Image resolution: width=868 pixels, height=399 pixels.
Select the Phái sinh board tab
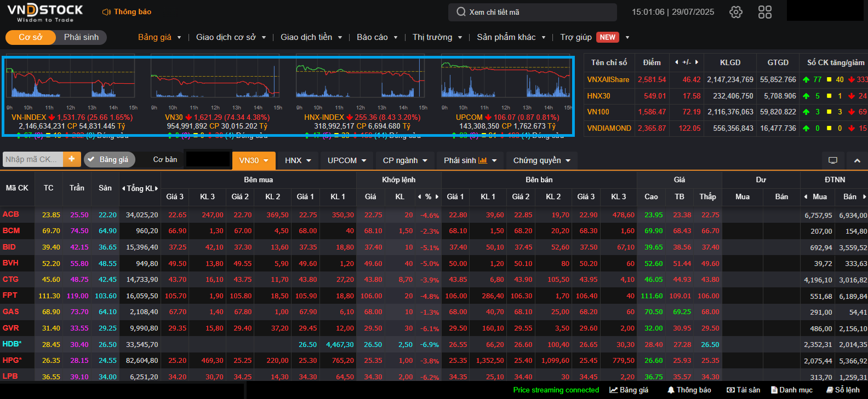(x=470, y=160)
